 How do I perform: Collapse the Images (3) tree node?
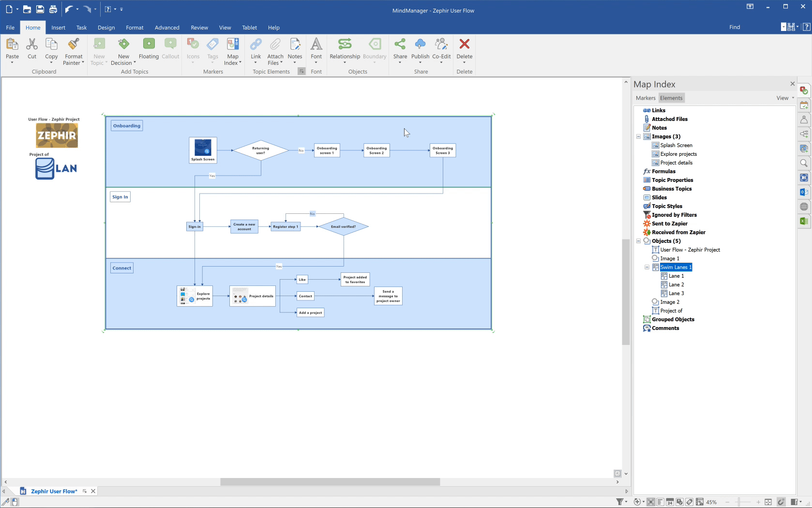(x=638, y=136)
